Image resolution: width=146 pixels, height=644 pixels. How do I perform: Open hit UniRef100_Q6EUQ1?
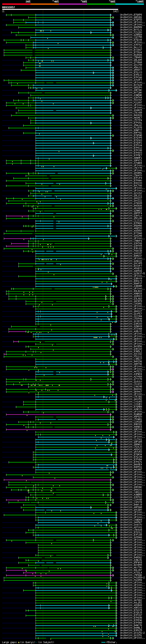click(131, 17)
